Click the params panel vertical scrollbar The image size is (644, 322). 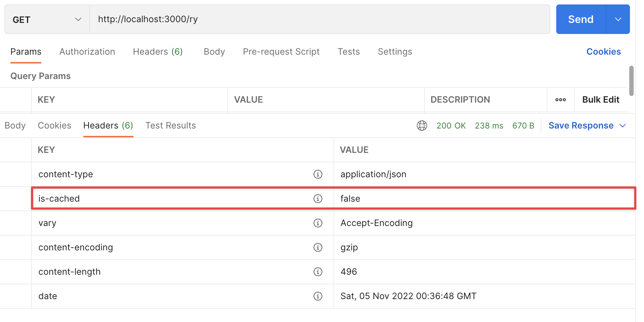631,81
